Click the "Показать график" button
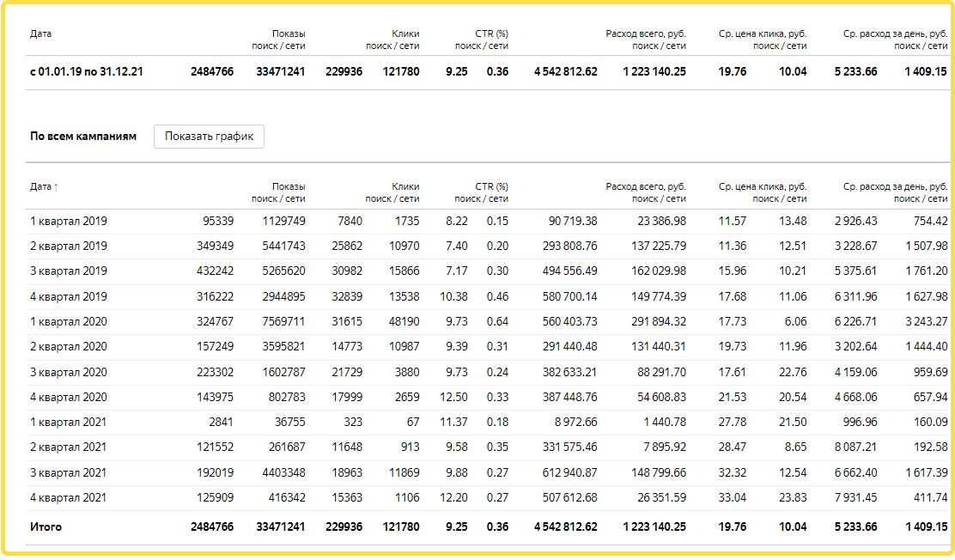The image size is (955, 560). click(x=209, y=137)
